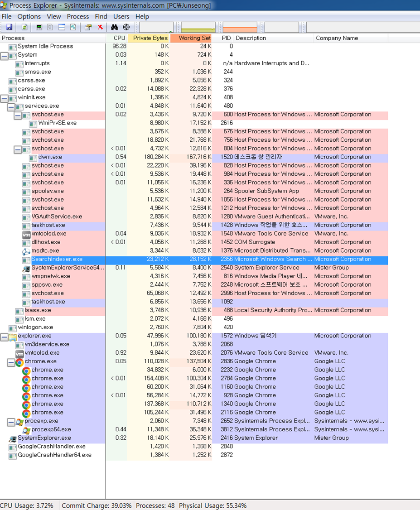Click the Chrome icon of PID 2232
The height and width of the screenshot is (510, 420).
click(26, 370)
